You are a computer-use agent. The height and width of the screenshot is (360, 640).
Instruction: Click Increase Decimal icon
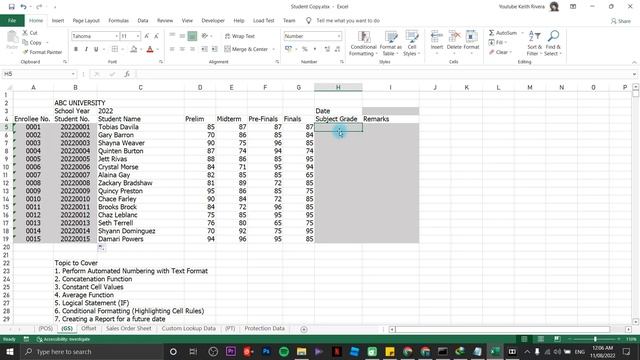pyautogui.click(x=327, y=49)
